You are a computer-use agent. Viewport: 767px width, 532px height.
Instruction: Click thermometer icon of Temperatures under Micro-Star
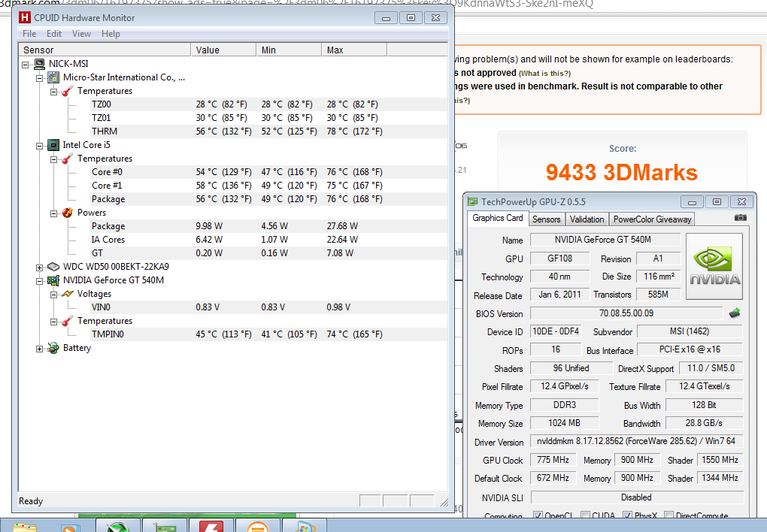[68, 91]
